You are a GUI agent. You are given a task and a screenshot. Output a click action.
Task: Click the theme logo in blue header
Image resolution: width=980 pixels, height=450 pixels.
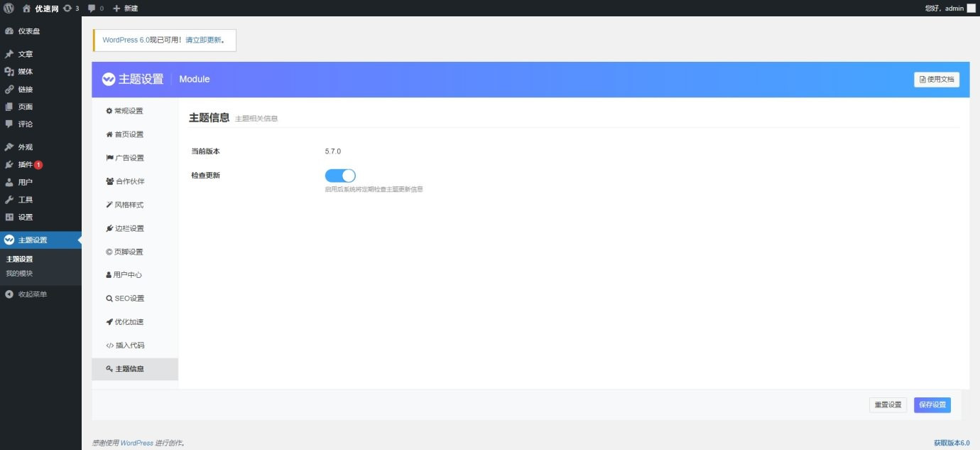(x=109, y=79)
